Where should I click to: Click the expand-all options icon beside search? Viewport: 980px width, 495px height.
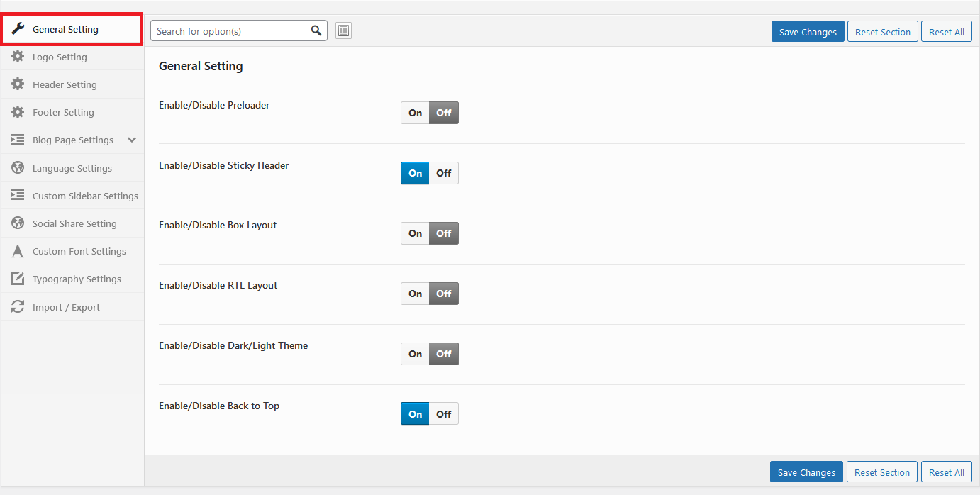(343, 30)
